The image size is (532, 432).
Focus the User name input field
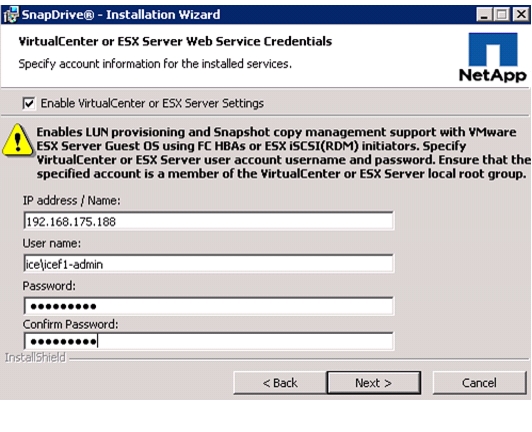point(209,264)
